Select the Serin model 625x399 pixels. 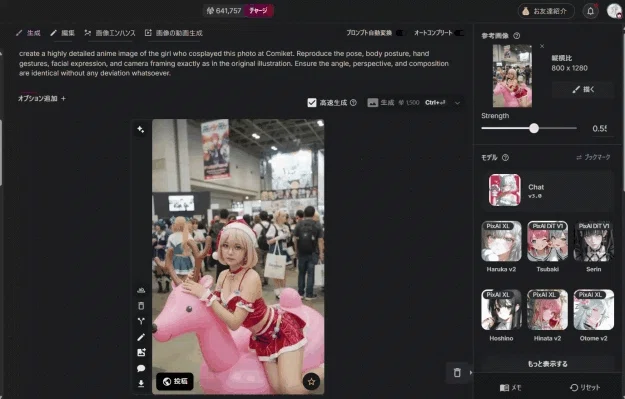[594, 247]
